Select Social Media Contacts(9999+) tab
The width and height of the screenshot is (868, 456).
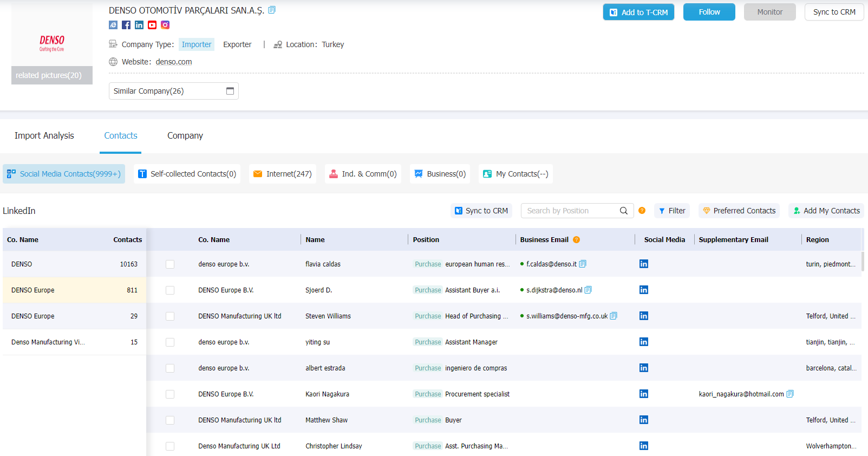64,174
